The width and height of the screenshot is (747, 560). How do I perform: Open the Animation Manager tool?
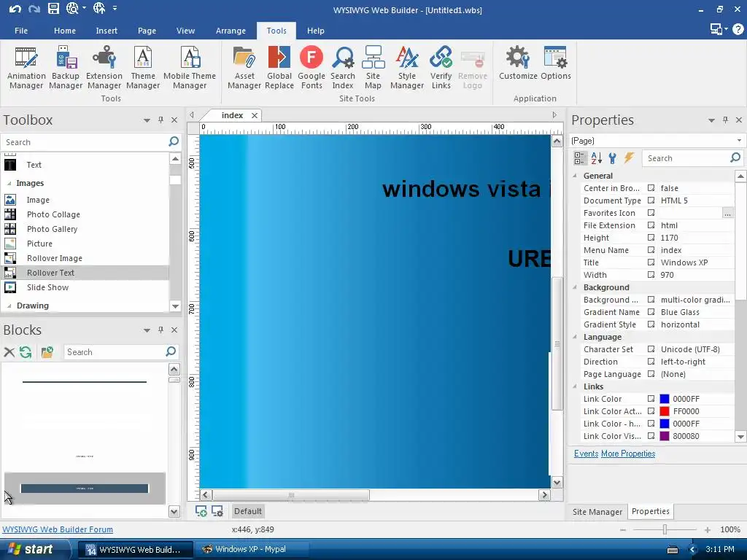coord(26,68)
